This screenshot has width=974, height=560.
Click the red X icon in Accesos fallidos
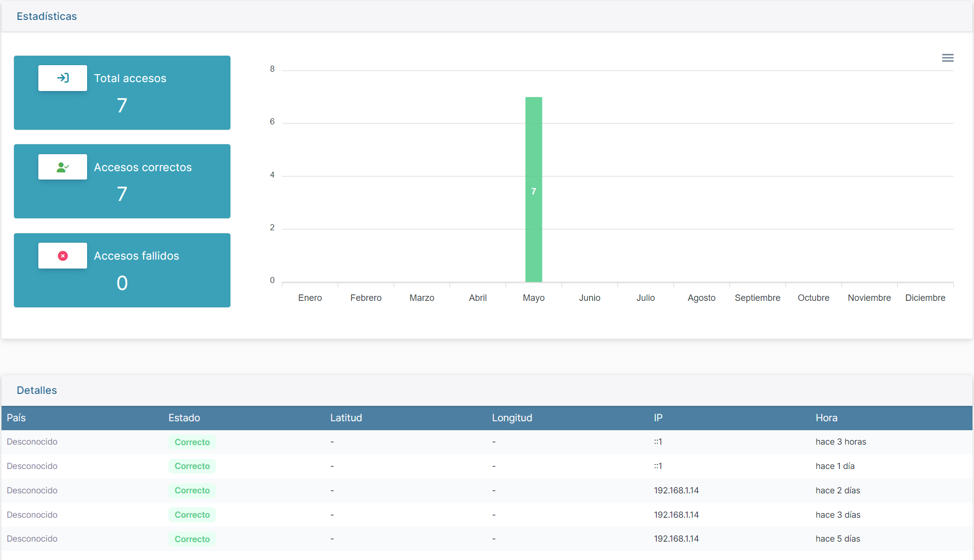coord(63,256)
